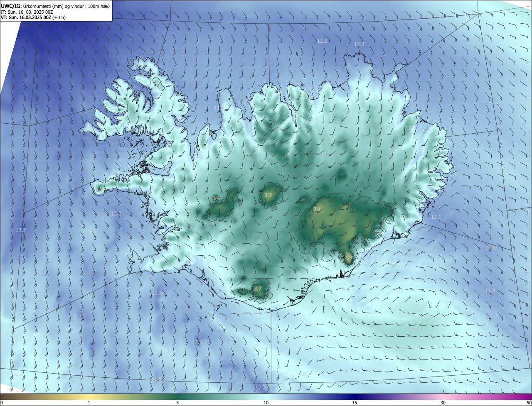Click the "IT: Sun. 16. 03. 2025 00Z" line
Screen dimensions: 532x406
pos(27,12)
